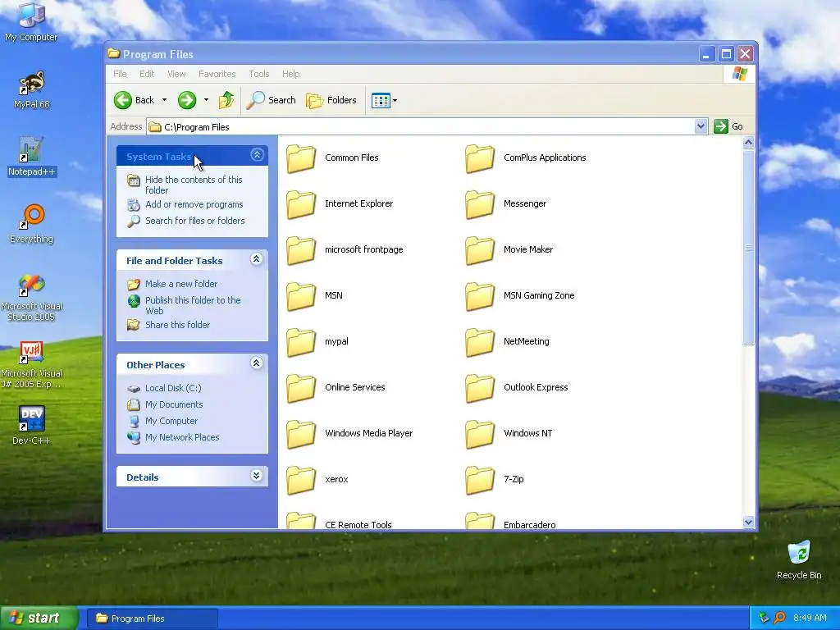Select the MyPal 68 desktop shortcut
This screenshot has width=840, height=630.
pyautogui.click(x=32, y=89)
